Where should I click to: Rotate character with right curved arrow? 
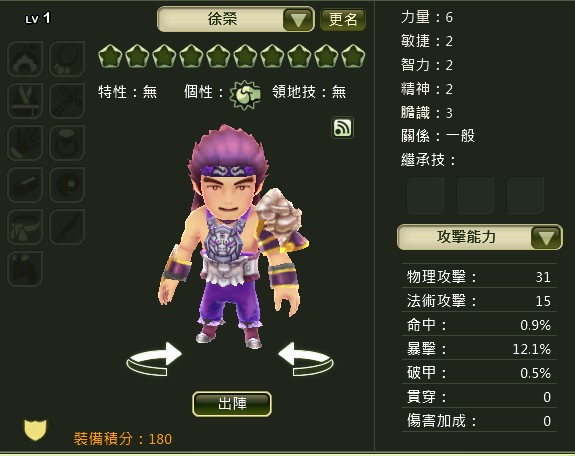tap(305, 359)
